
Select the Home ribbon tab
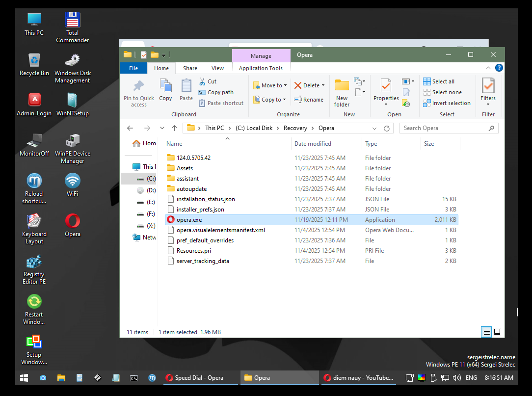pyautogui.click(x=161, y=68)
